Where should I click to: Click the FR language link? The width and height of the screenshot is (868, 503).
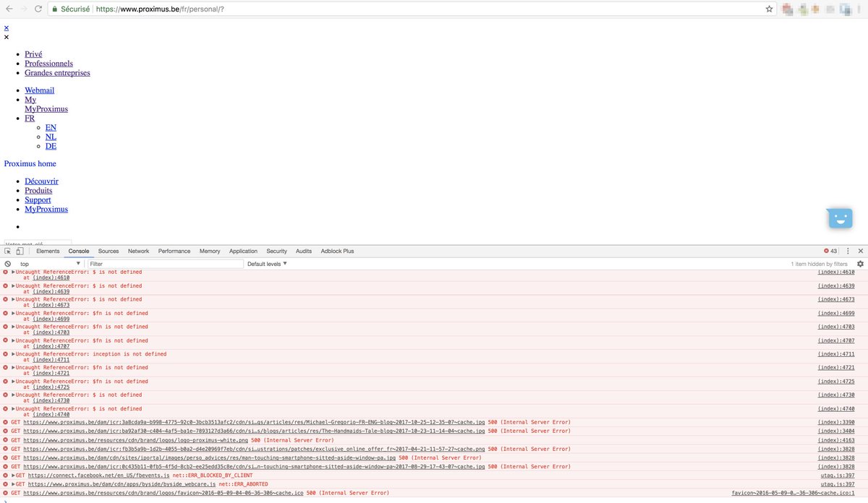(x=30, y=119)
